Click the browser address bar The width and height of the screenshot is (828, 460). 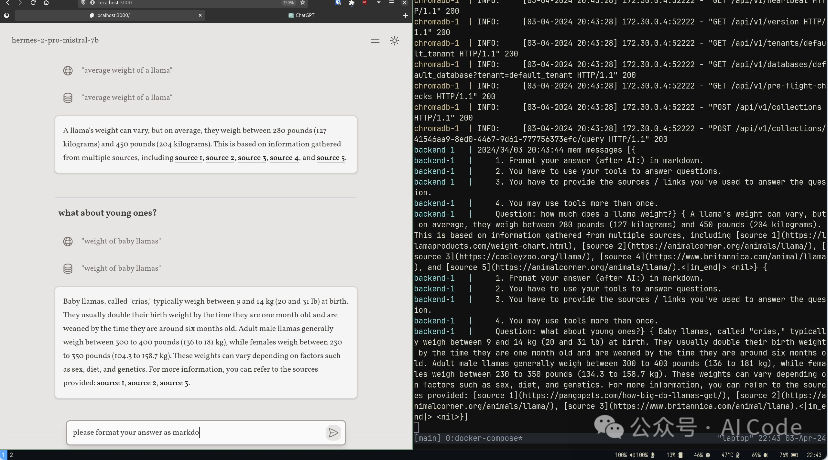coord(180,4)
